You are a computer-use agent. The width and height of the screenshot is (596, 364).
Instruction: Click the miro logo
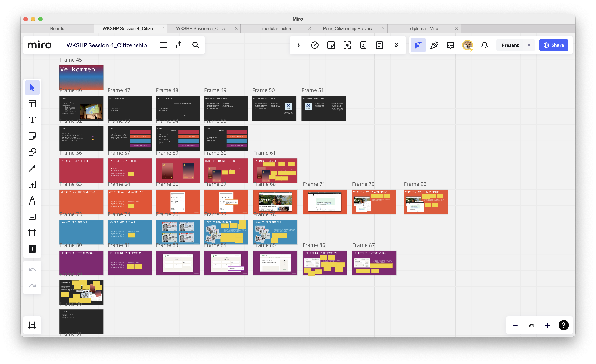coord(39,45)
